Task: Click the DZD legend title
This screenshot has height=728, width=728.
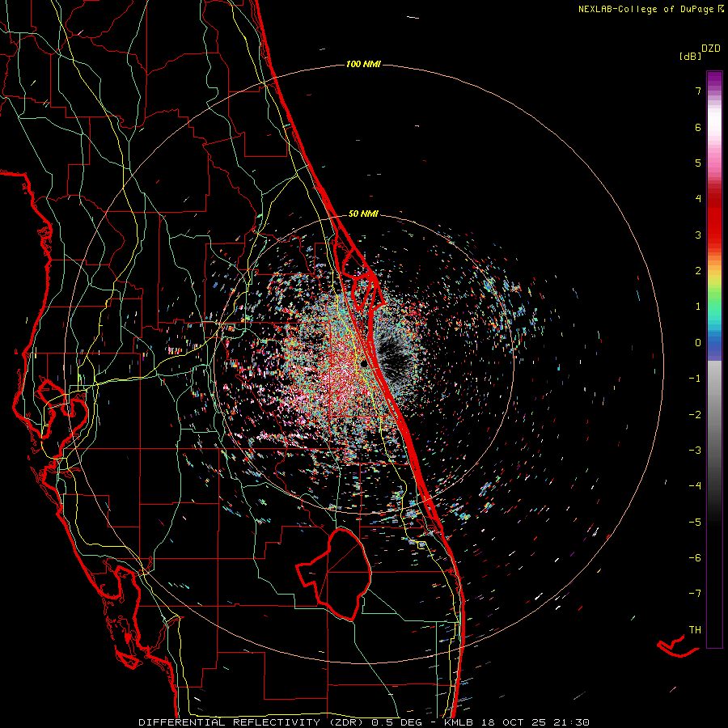Action: [711, 49]
